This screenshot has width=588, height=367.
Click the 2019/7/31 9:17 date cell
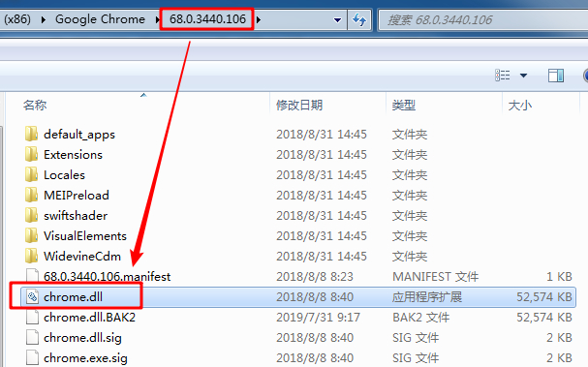(318, 318)
